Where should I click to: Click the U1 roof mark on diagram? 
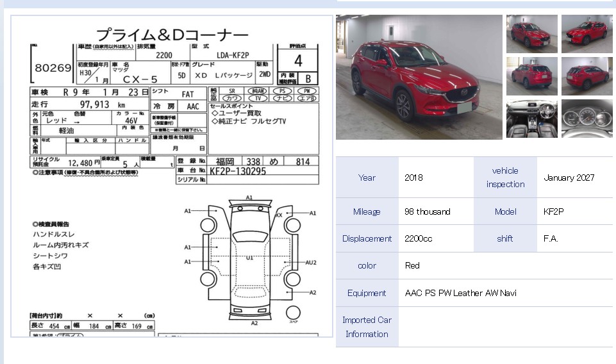[x=249, y=258]
